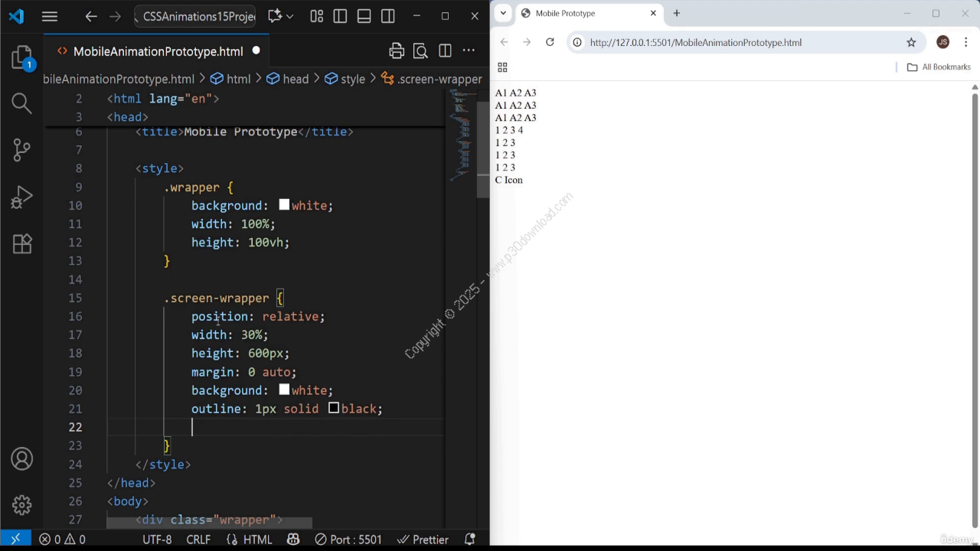Expand the Chrome tab search dropdown
Image resolution: width=980 pixels, height=551 pixels.
[503, 13]
